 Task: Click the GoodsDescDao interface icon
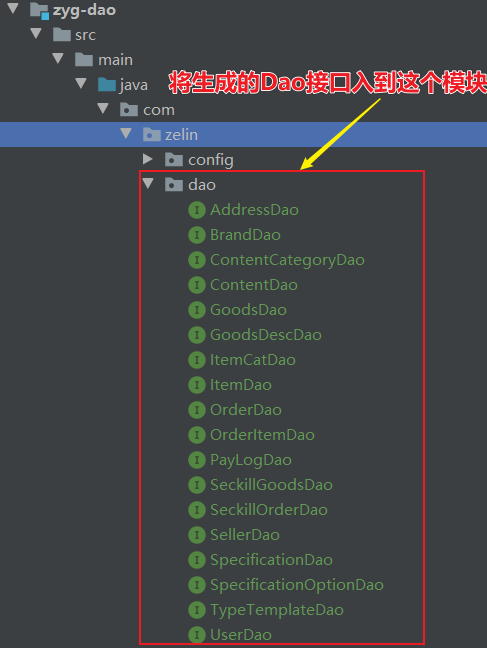(x=197, y=335)
